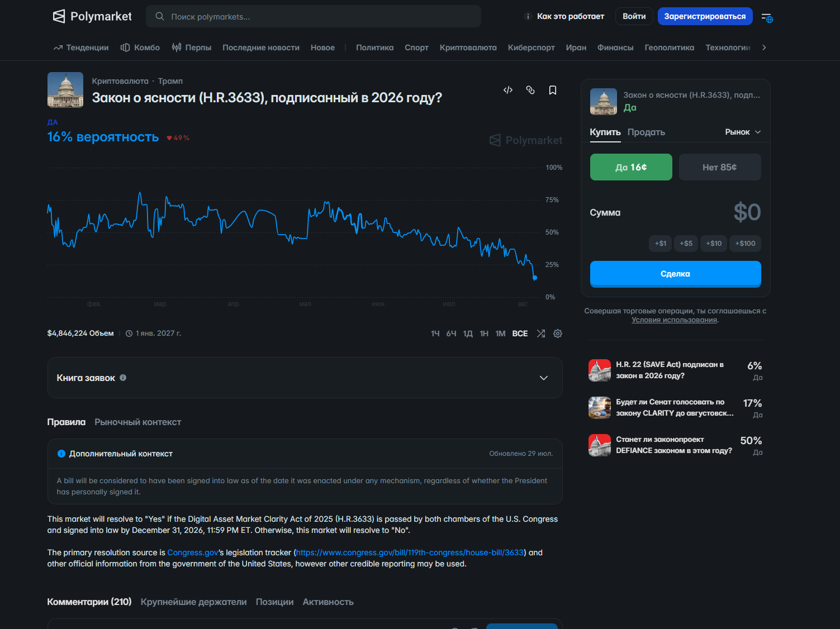The height and width of the screenshot is (629, 840).
Task: Click the clock icon near end date
Action: (x=129, y=333)
